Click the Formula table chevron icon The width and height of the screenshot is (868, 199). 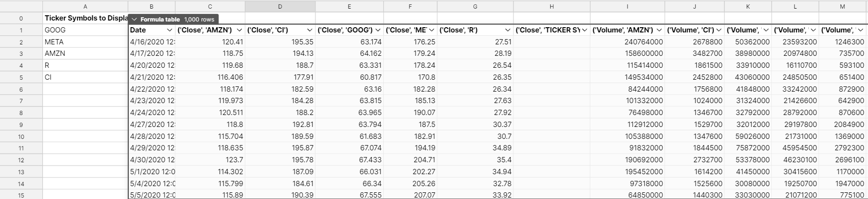pos(135,20)
